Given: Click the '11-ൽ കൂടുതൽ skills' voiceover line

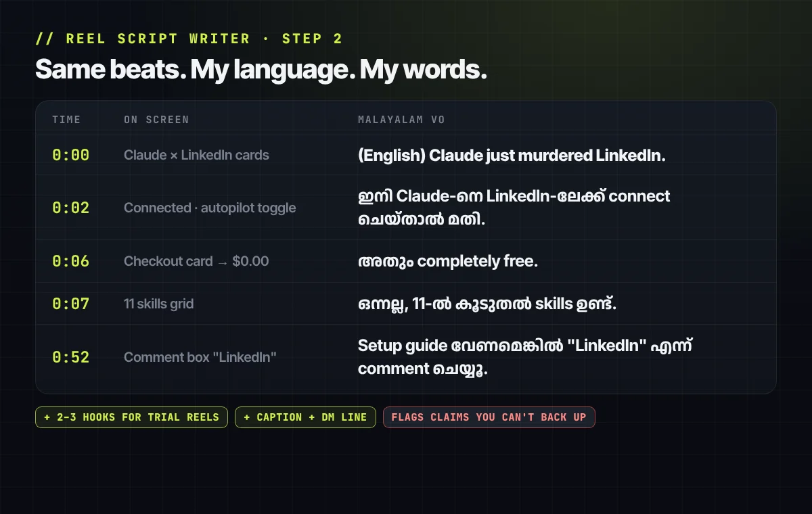Looking at the screenshot, I should (x=487, y=304).
